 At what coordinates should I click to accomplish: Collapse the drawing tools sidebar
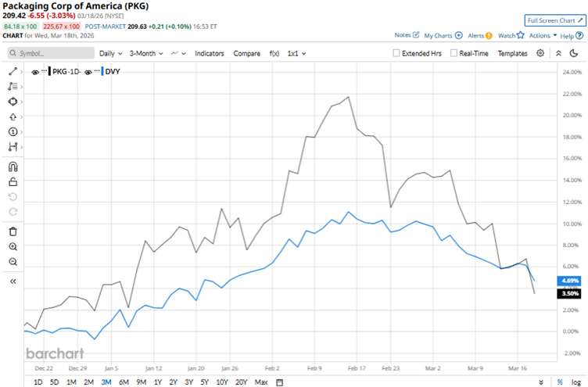click(13, 281)
